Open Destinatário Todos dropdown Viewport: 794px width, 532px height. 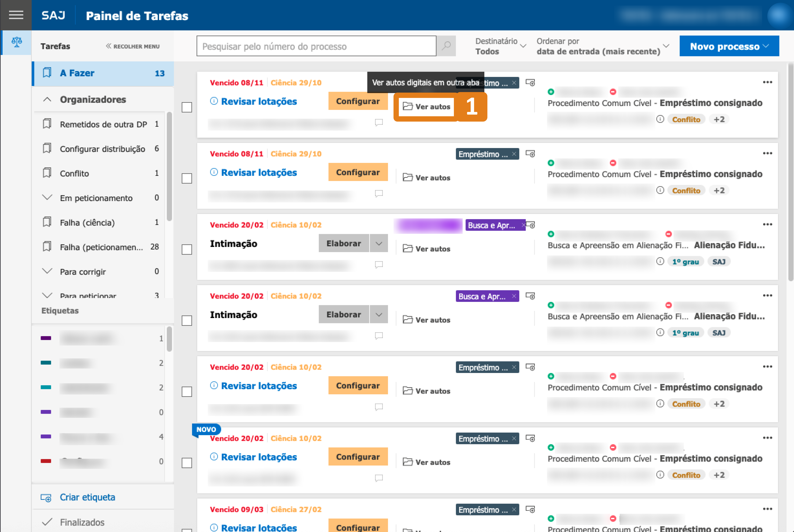click(x=501, y=46)
